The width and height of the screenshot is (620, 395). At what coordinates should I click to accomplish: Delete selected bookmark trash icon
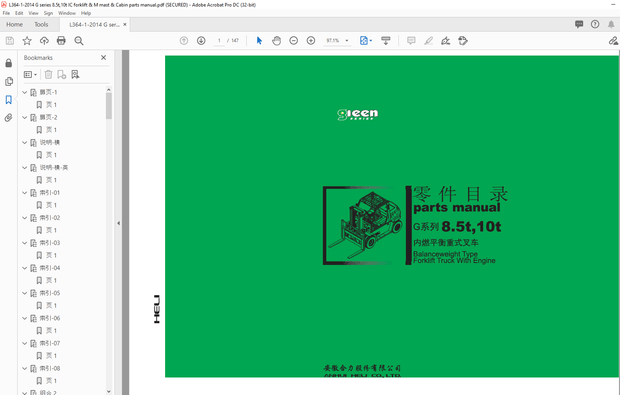[48, 74]
